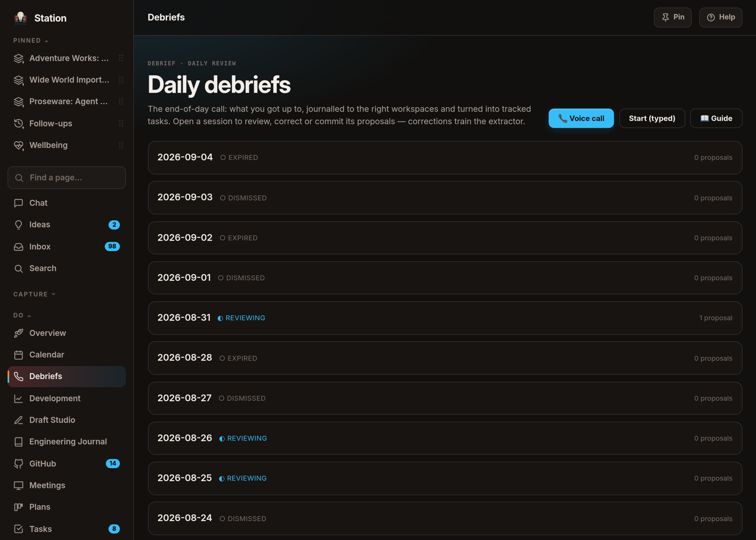This screenshot has height=540, width=756.
Task: Select Debriefs in the sidebar
Action: pyautogui.click(x=66, y=376)
